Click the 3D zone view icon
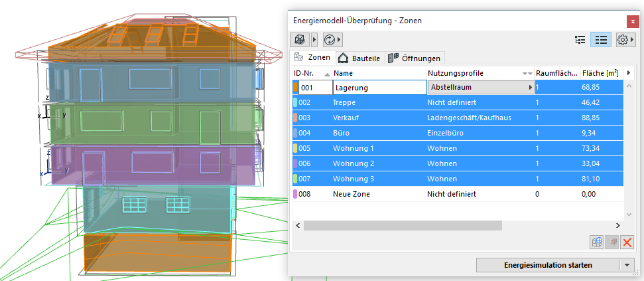Screen dimensions: 644x281 pyautogui.click(x=299, y=40)
